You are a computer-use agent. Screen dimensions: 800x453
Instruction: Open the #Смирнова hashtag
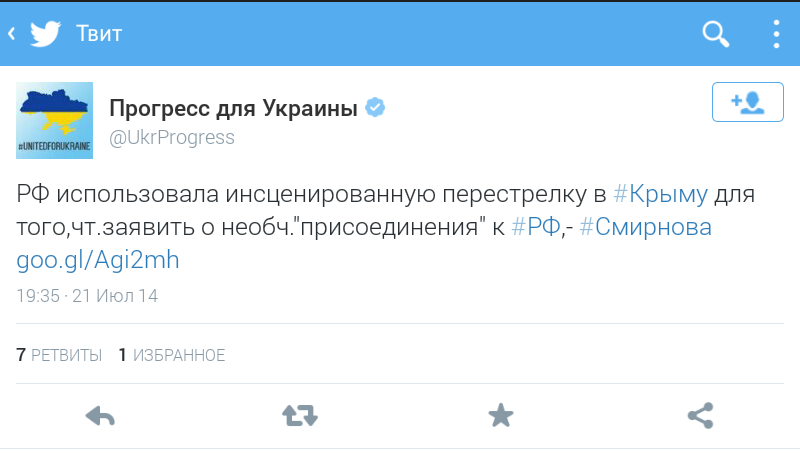646,227
